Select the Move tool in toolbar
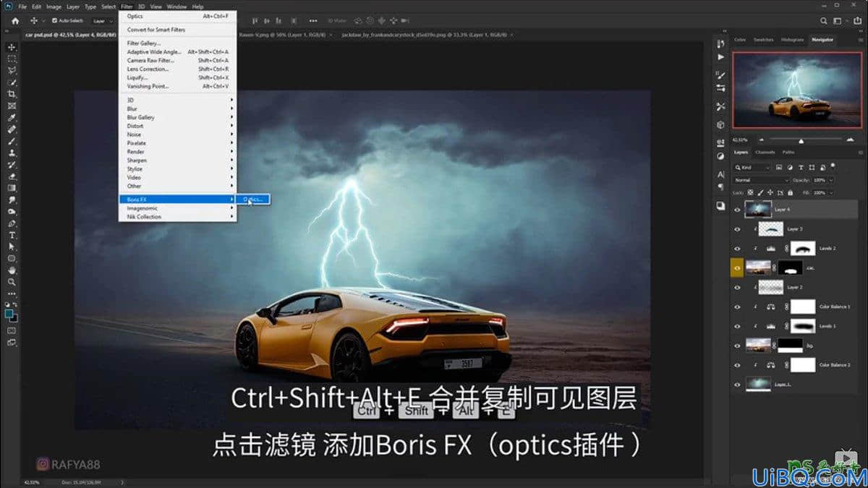The width and height of the screenshot is (868, 488). [x=12, y=47]
